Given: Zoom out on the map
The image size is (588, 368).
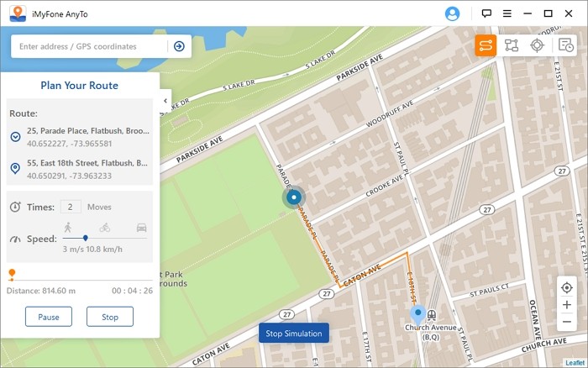Looking at the screenshot, I should [567, 322].
